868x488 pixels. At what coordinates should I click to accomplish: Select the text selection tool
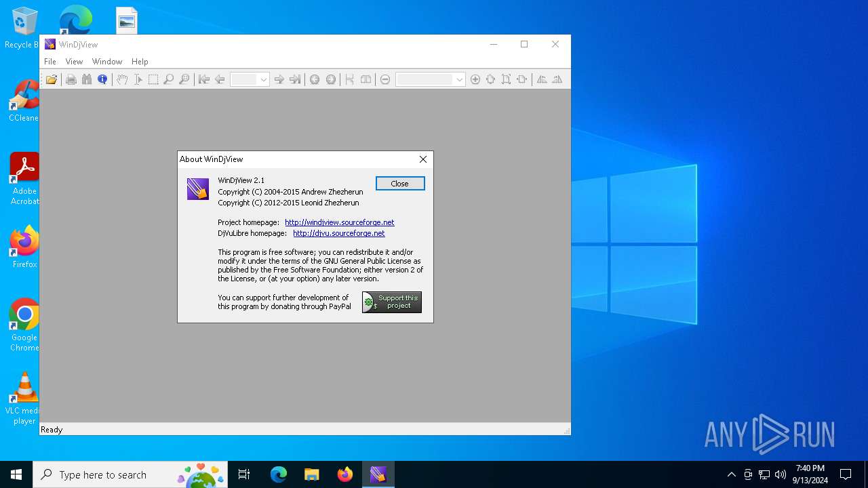point(138,79)
